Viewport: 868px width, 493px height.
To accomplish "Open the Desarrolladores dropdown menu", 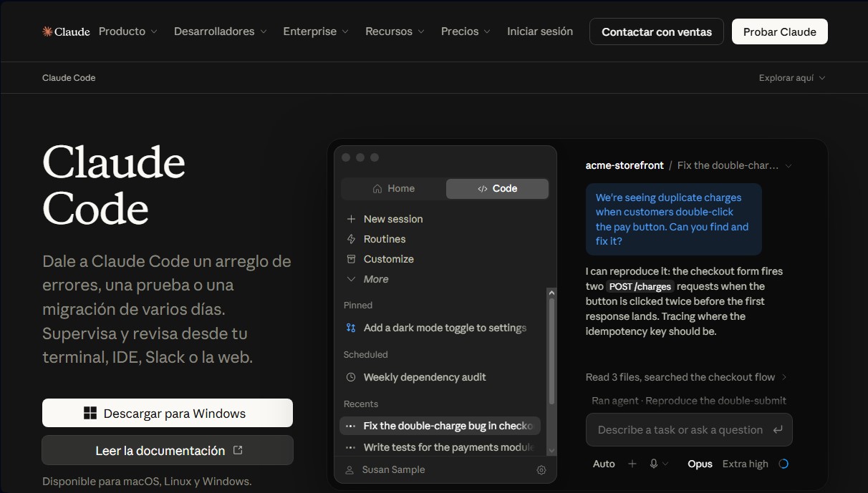I will point(221,31).
